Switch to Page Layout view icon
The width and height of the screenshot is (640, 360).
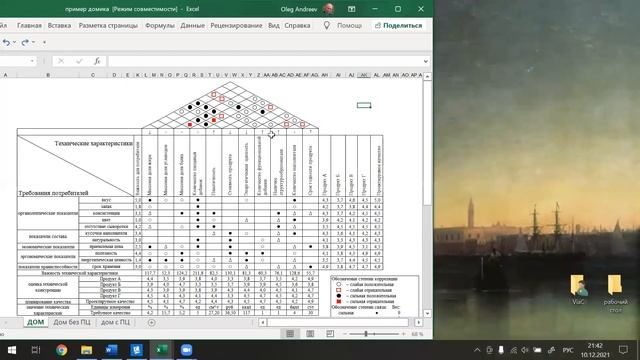pos(310,334)
